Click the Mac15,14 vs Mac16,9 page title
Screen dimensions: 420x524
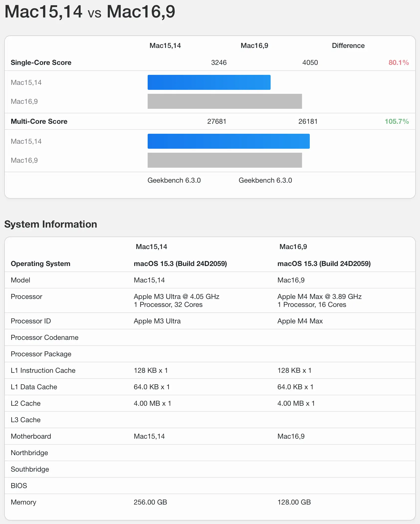point(90,11)
